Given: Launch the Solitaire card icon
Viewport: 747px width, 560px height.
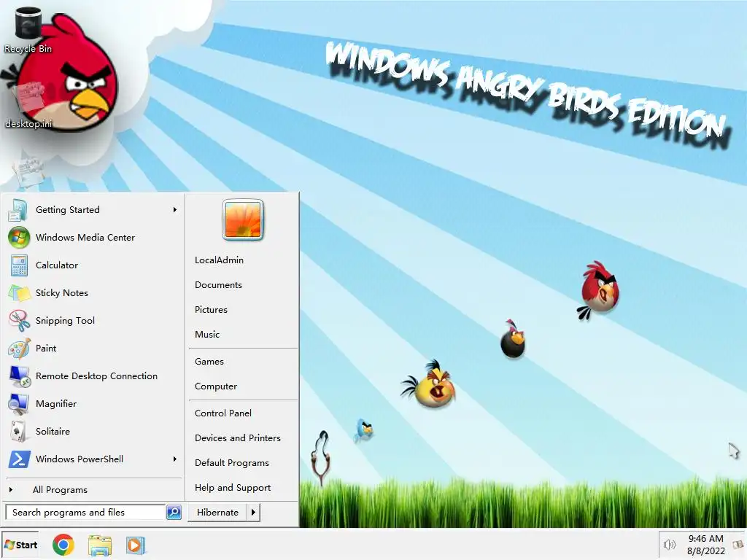Looking at the screenshot, I should pyautogui.click(x=18, y=432).
